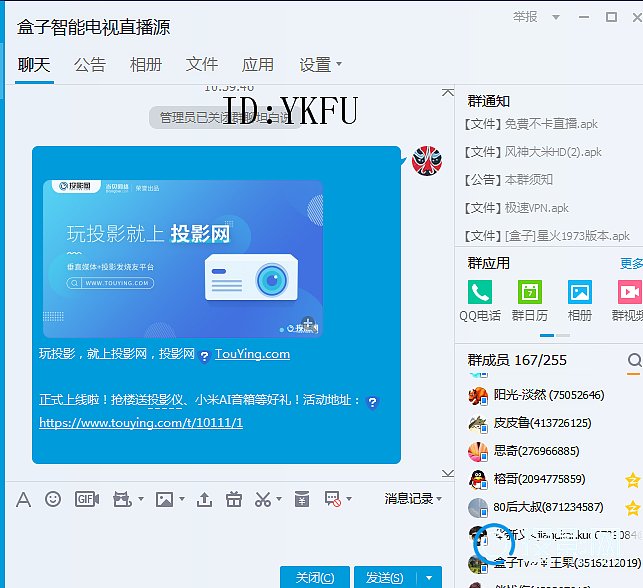Open file 免费不卡直播.apk notice
Image resolution: width=643 pixels, height=588 pixels.
pos(531,124)
